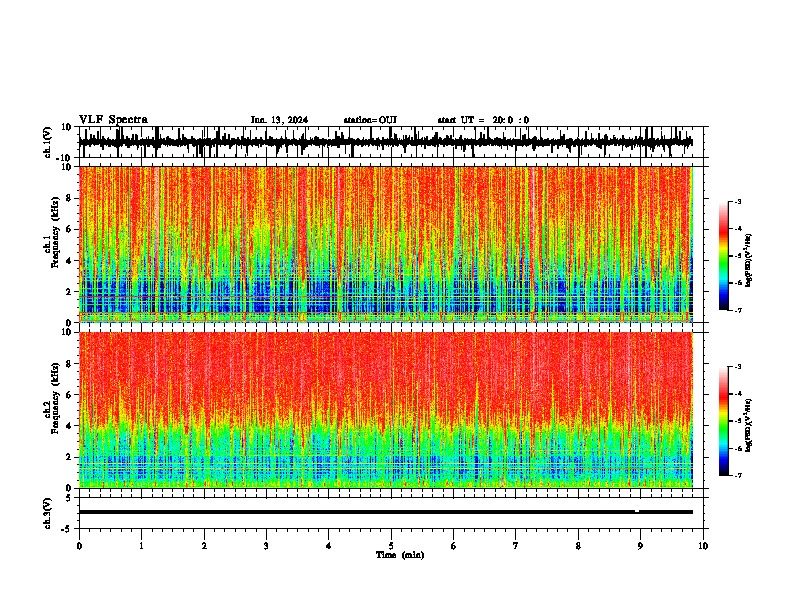Click the ch.2 "Frequency (kHz)" axis label
Viewport: 792px width, 612px height.
pos(55,398)
